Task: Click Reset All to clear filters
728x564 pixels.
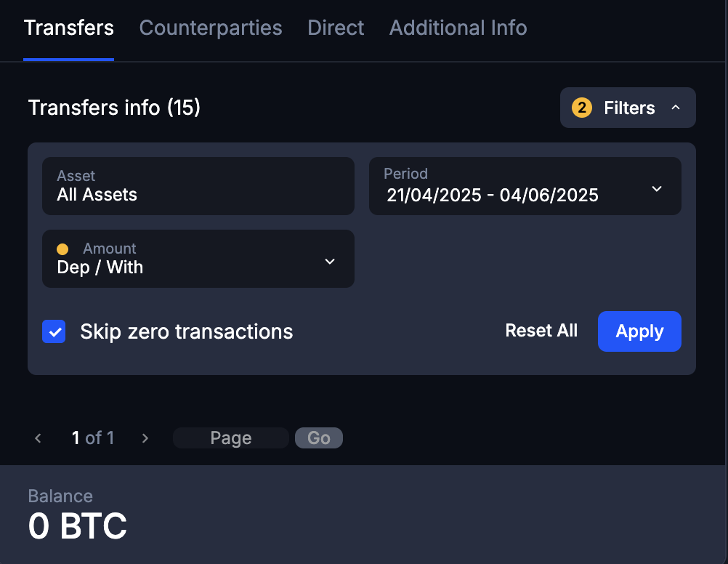Action: (x=541, y=331)
